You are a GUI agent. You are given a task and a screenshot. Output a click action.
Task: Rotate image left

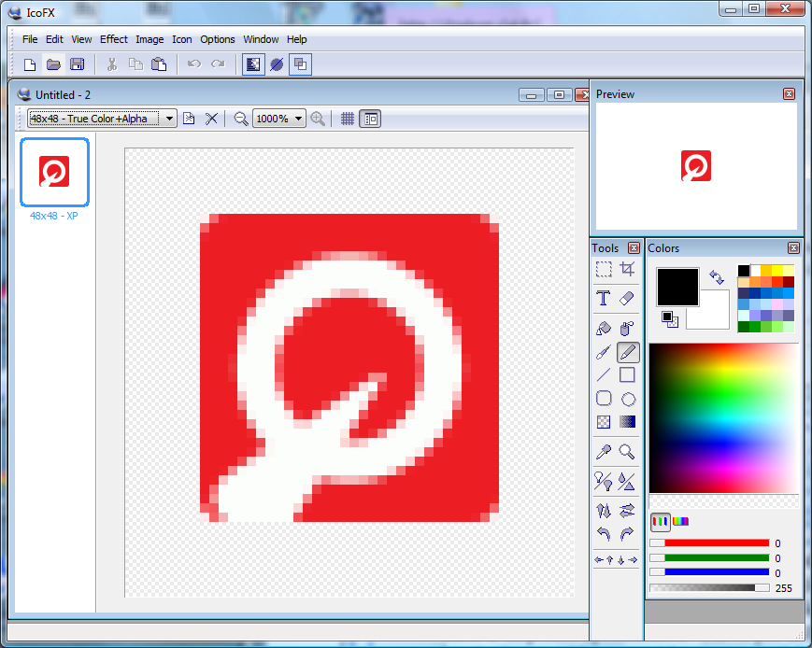tap(604, 533)
